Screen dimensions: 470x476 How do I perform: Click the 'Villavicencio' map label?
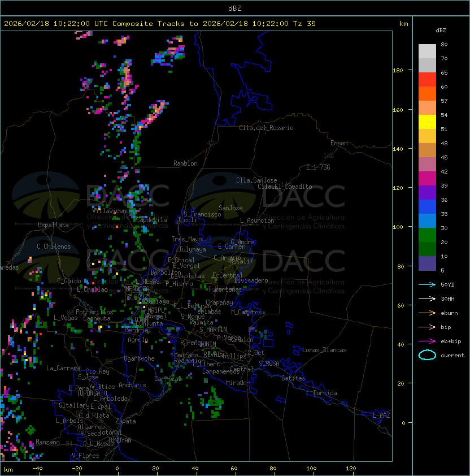click(112, 210)
